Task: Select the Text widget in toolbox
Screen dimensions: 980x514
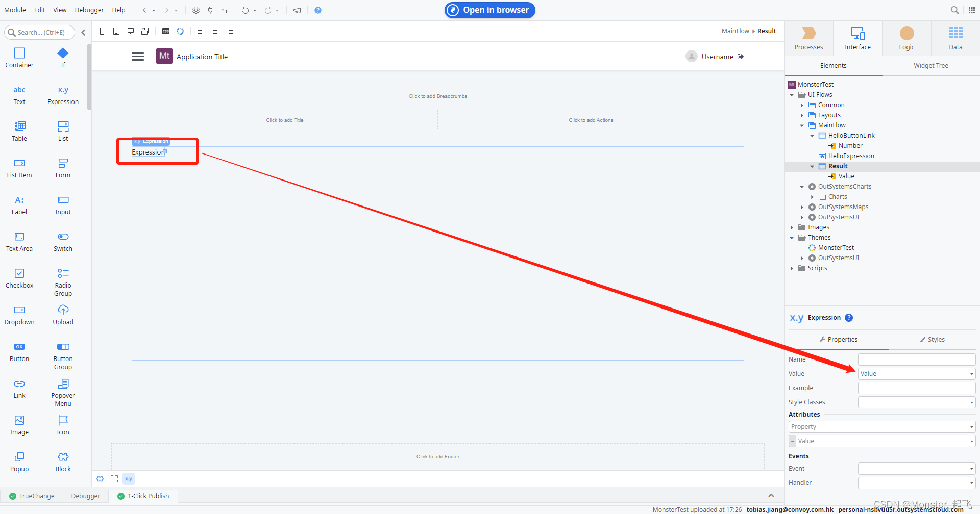Action: (19, 95)
